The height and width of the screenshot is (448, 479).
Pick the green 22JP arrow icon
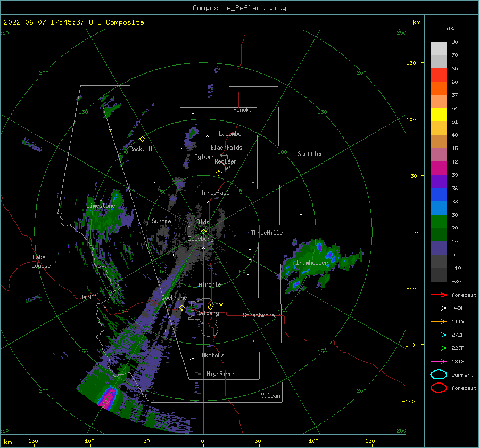(439, 348)
